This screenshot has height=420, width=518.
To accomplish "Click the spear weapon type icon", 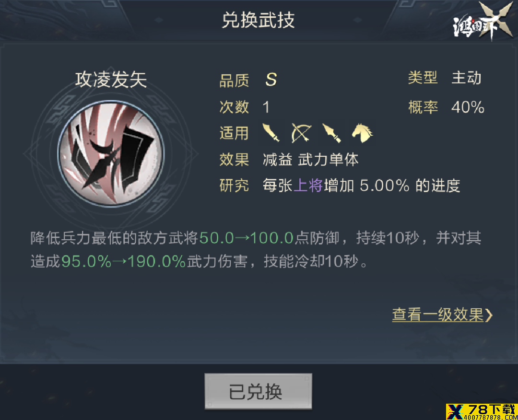I will (331, 133).
